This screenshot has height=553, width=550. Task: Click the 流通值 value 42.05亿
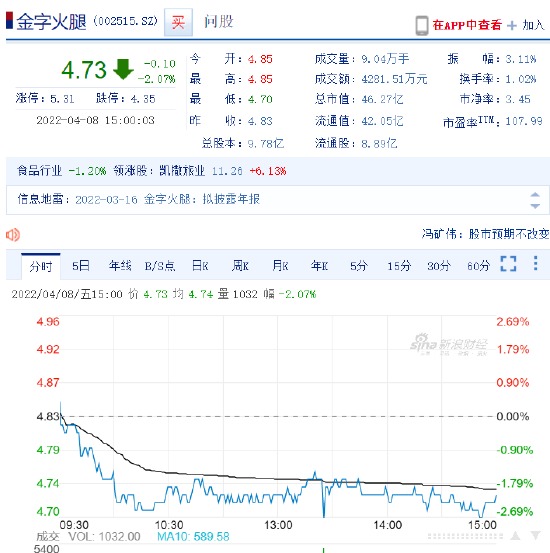[382, 121]
